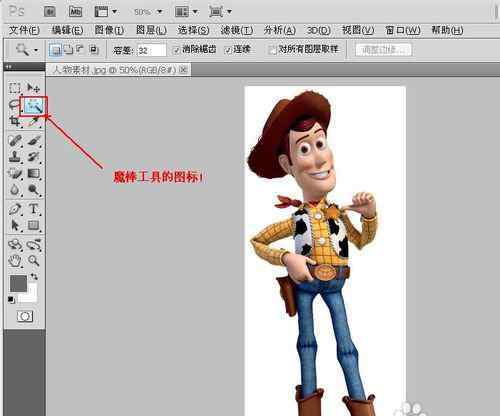Launch Bridge from the application bar
This screenshot has width=500, height=416.
50,12
